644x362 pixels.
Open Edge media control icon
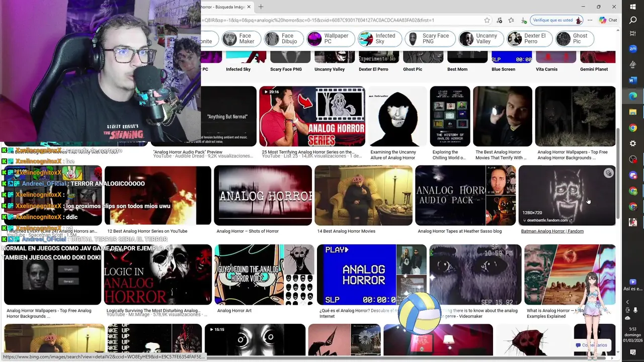tap(499, 20)
